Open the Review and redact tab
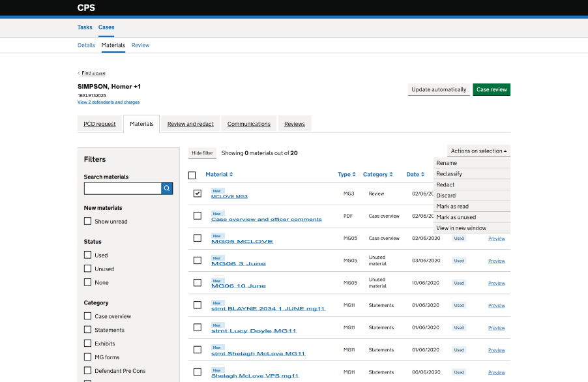The height and width of the screenshot is (382, 588). pyautogui.click(x=190, y=124)
